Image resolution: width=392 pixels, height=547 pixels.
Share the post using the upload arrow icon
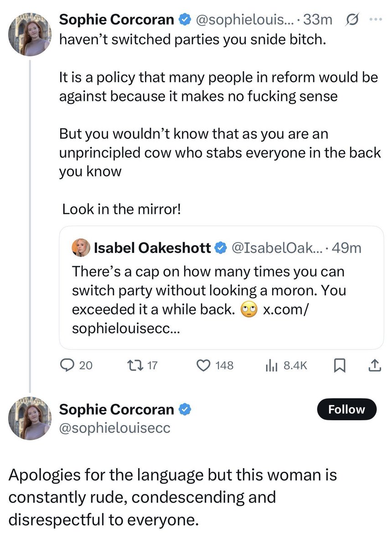coord(374,365)
